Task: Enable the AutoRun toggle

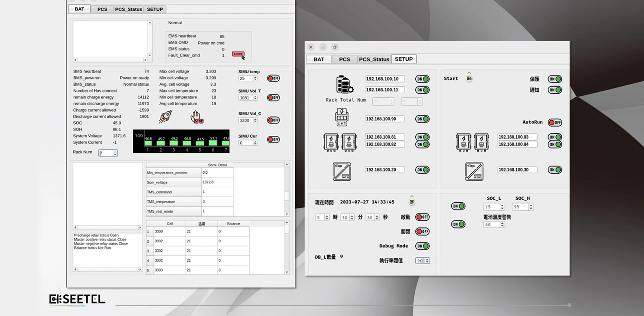Action: point(555,122)
